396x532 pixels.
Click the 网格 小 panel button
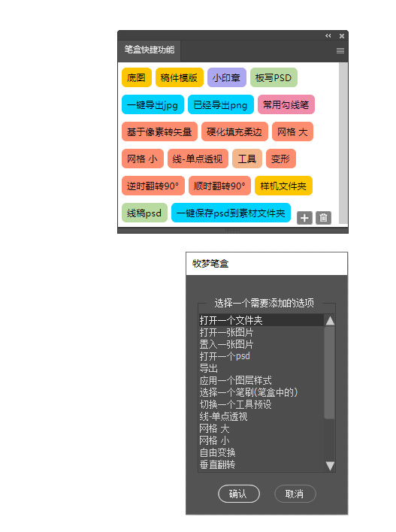click(143, 159)
